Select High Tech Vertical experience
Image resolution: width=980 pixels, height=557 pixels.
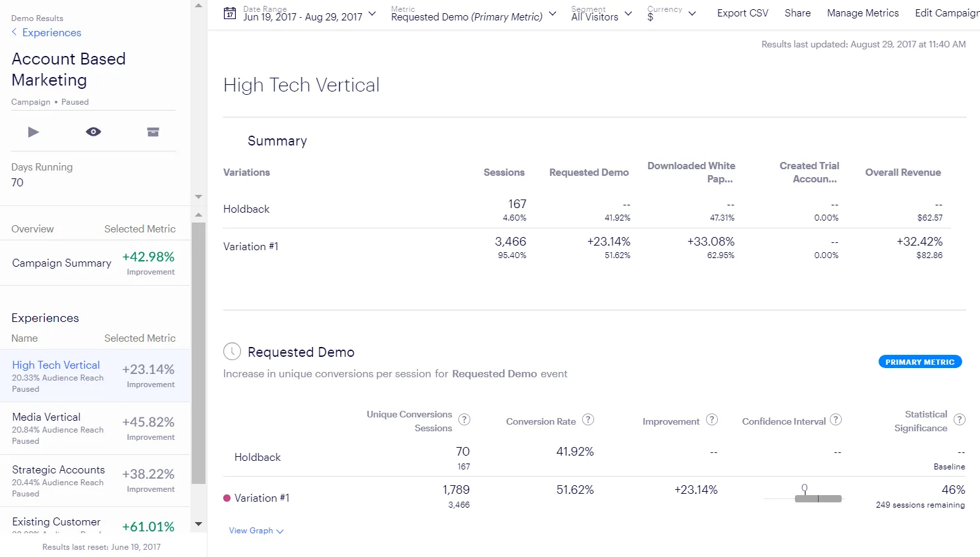coord(95,375)
